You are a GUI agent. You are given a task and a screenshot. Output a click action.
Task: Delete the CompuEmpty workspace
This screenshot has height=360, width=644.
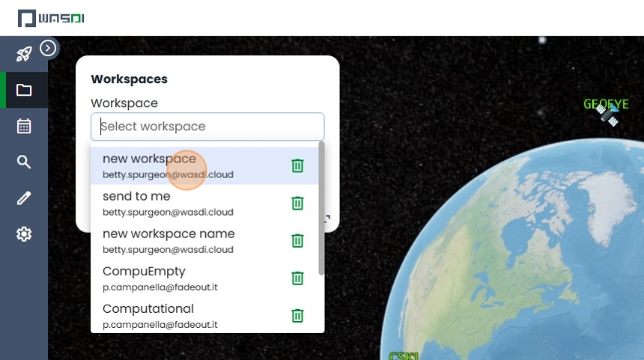tap(297, 278)
